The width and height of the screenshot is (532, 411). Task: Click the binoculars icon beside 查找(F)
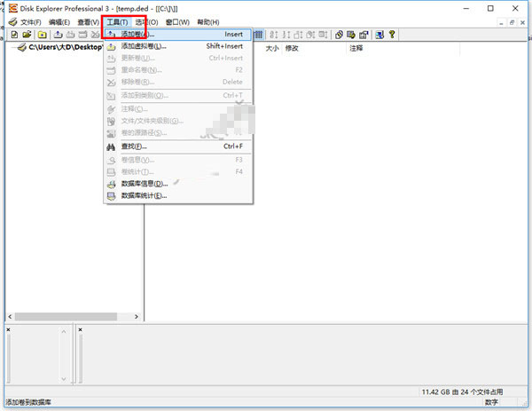[111, 147]
